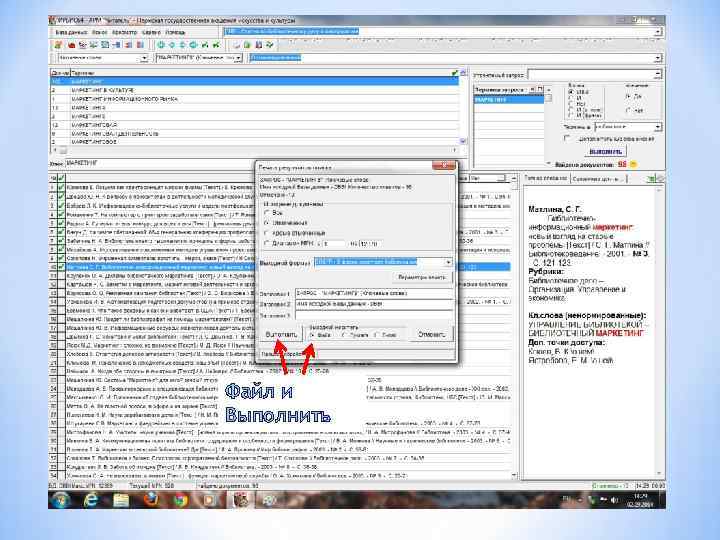Select term МАРКЕТИНГ В КУЛЬТУРЕ in dictionary
This screenshot has width=720, height=540.
[x=255, y=90]
